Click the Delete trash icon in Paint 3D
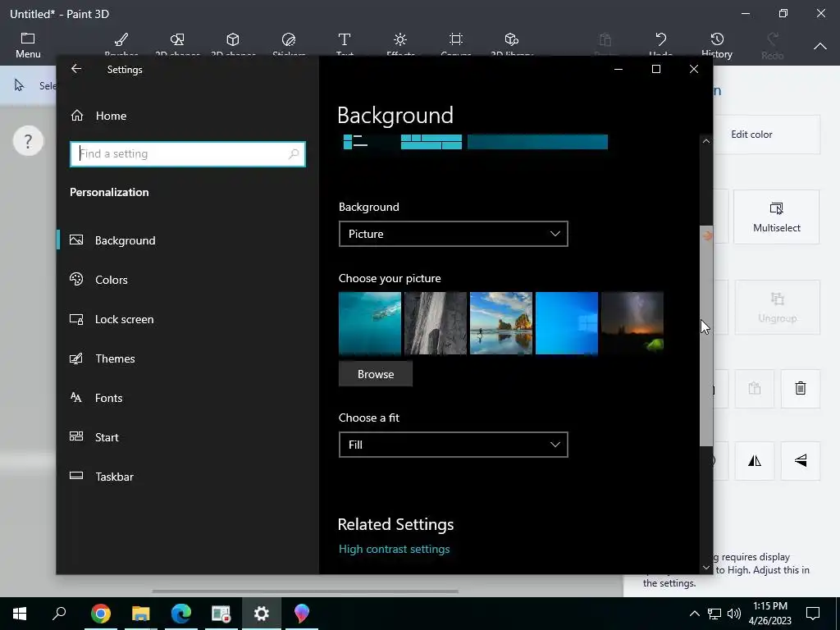Image resolution: width=840 pixels, height=630 pixels. (801, 388)
